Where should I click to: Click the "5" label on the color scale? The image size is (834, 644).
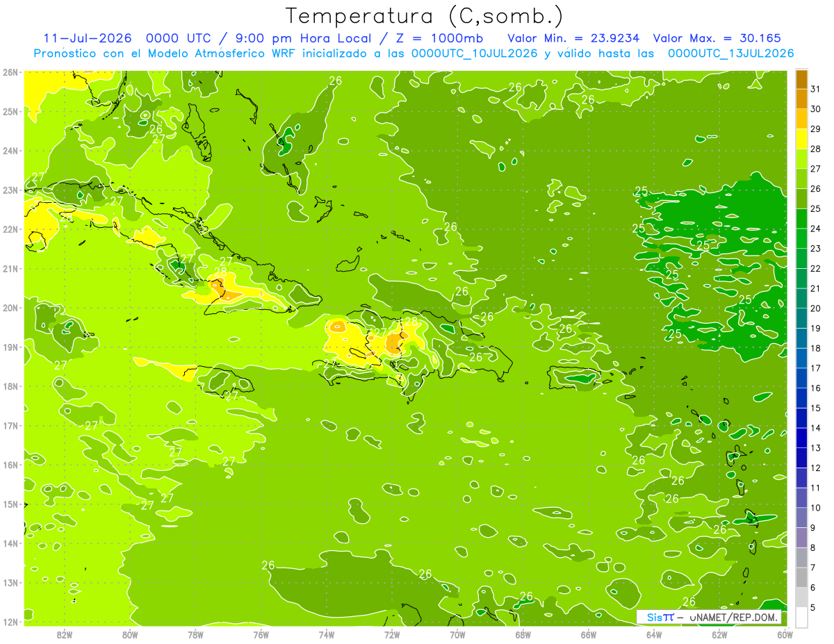[813, 607]
